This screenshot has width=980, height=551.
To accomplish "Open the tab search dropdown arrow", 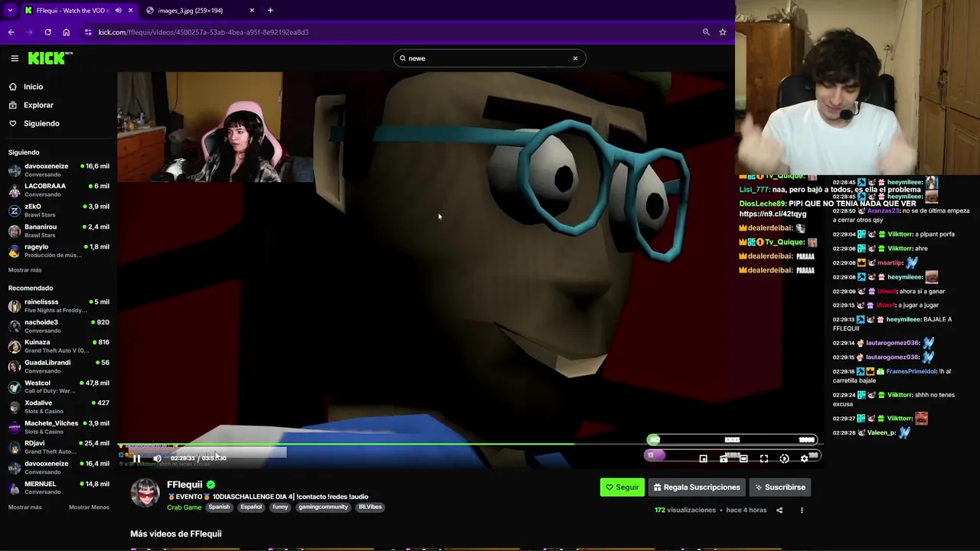I will [10, 11].
